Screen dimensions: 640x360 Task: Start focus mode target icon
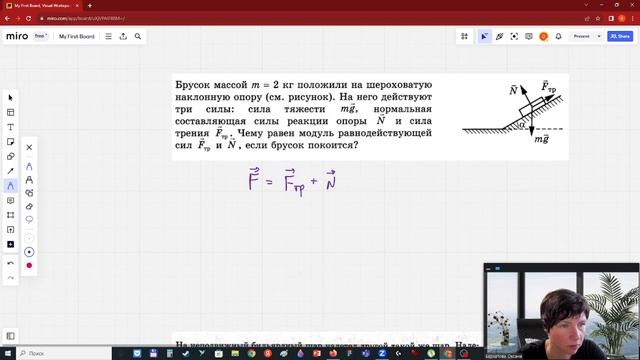(x=514, y=36)
